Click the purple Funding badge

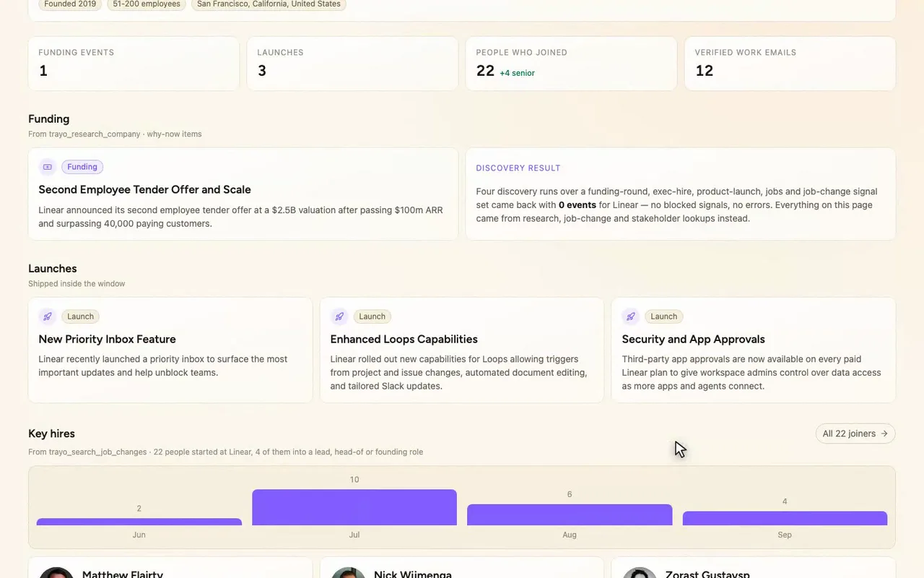point(82,167)
